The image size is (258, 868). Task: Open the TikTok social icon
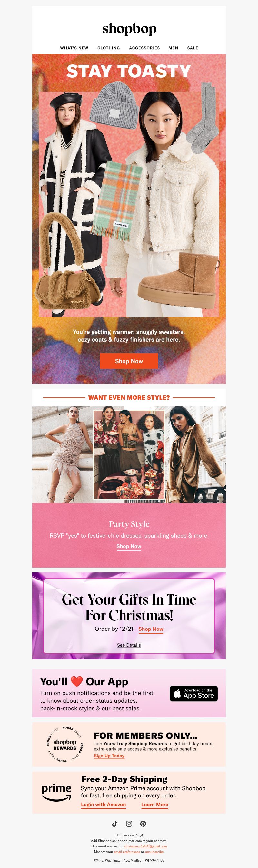coord(115,824)
